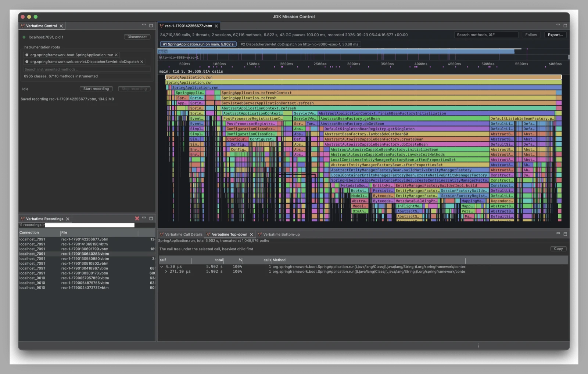588x374 pixels.
Task: Enable the Follow option in the recording toolbar
Action: tap(531, 35)
